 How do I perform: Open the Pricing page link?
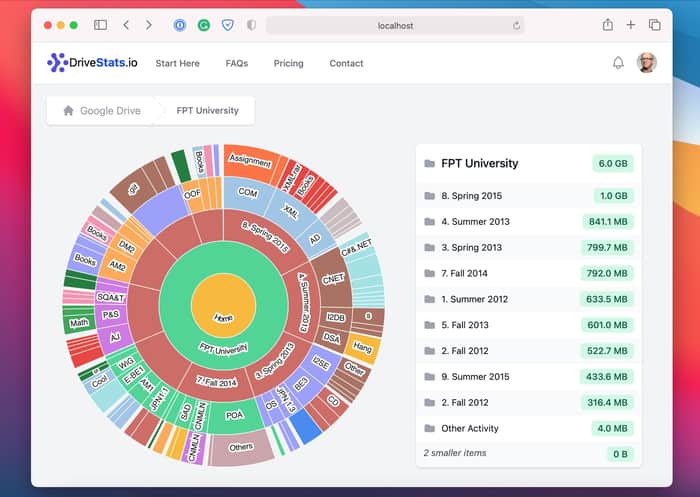point(288,63)
